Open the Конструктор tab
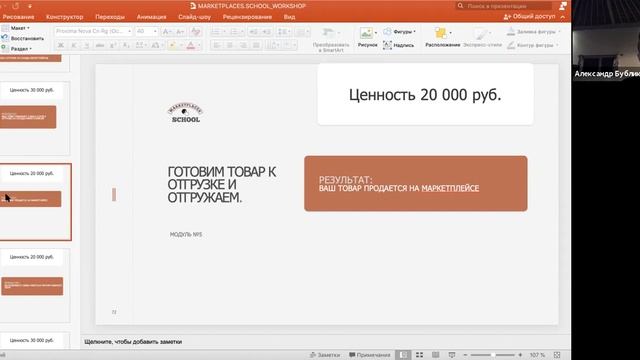Viewport: 640px width, 360px height. [x=64, y=17]
